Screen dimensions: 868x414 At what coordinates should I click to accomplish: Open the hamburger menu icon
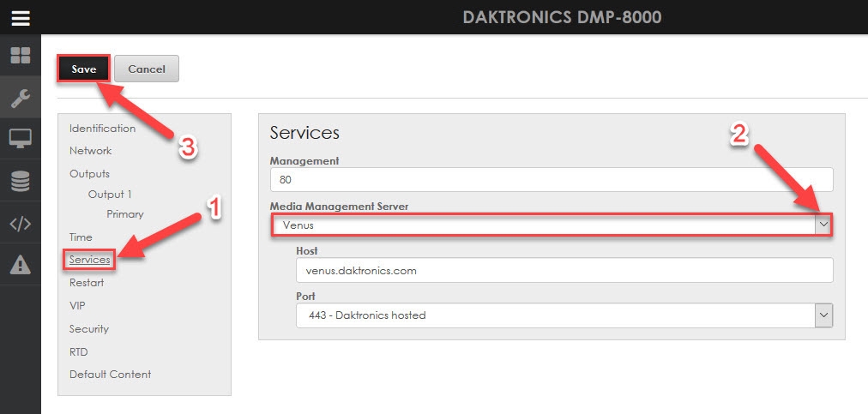(20, 17)
